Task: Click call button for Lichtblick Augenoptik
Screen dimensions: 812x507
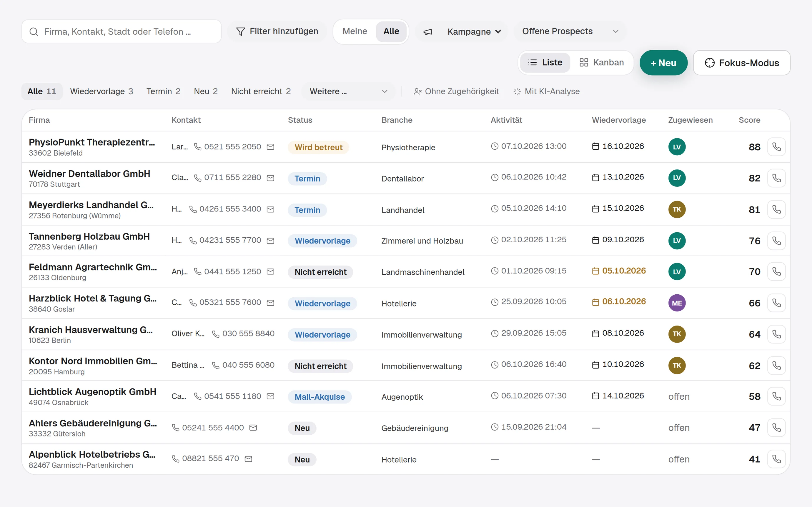Action: (x=776, y=396)
